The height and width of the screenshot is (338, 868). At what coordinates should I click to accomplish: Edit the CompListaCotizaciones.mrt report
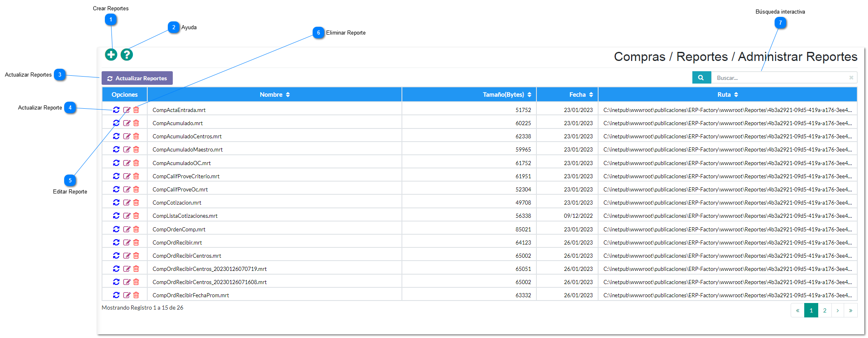[x=127, y=216]
